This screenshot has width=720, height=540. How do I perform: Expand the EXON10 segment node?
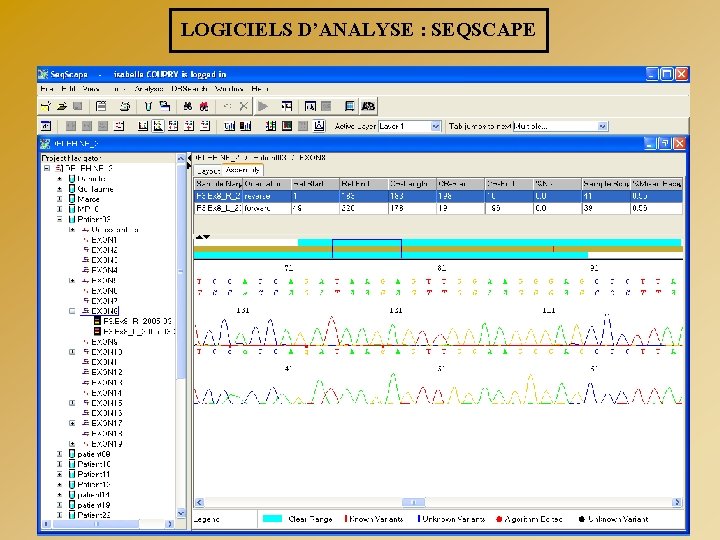[72, 352]
